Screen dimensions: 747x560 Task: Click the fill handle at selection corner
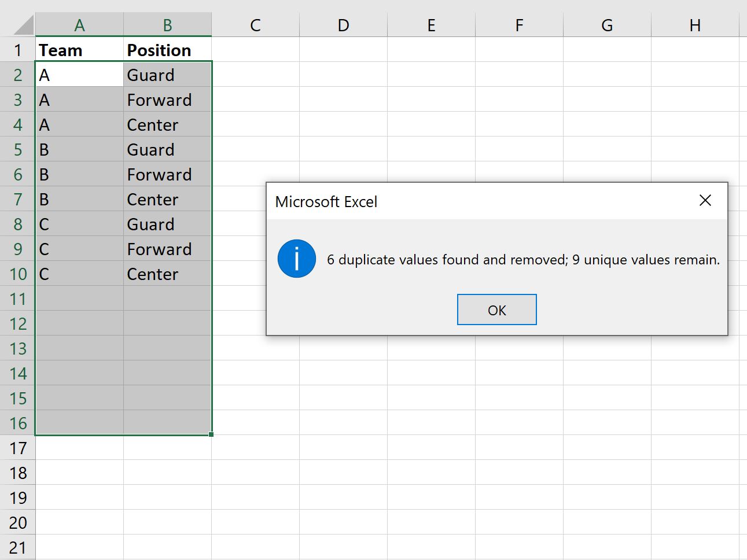click(x=211, y=434)
